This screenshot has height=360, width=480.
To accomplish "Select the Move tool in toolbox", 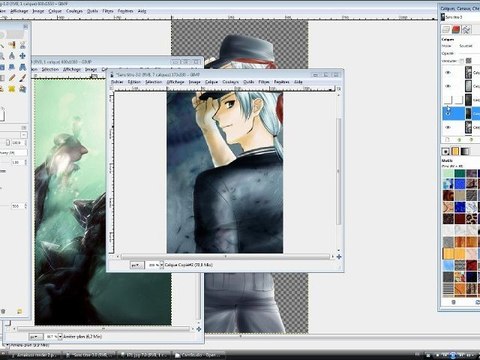I will tap(23, 56).
